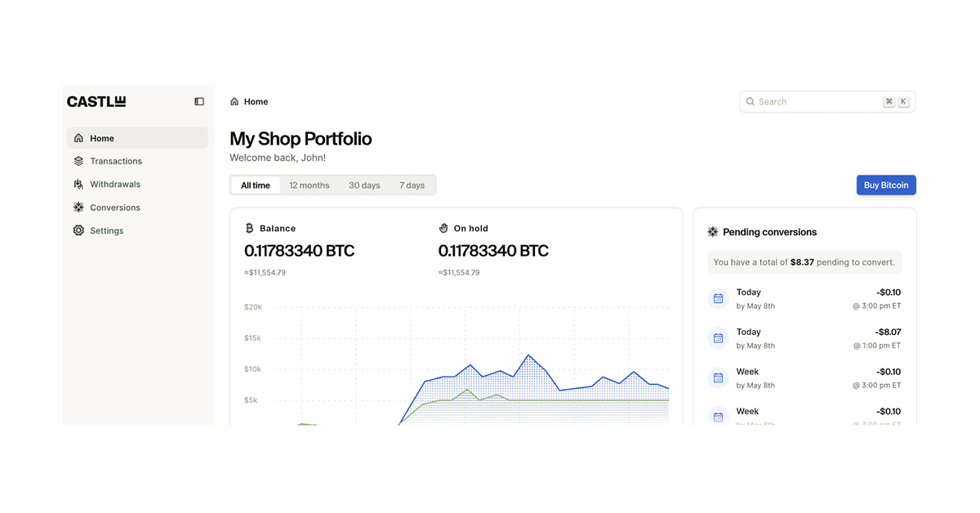Focus the Search input field
The image size is (980, 513).
coord(827,101)
